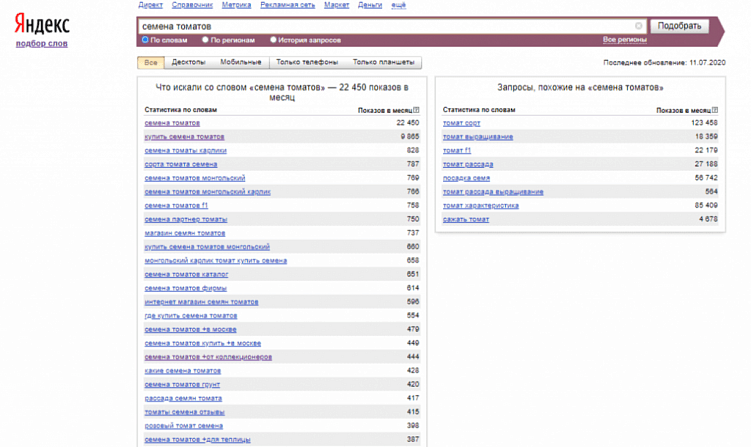751x447 pixels.
Task: Open посадка семя similar query
Action: [x=466, y=178]
